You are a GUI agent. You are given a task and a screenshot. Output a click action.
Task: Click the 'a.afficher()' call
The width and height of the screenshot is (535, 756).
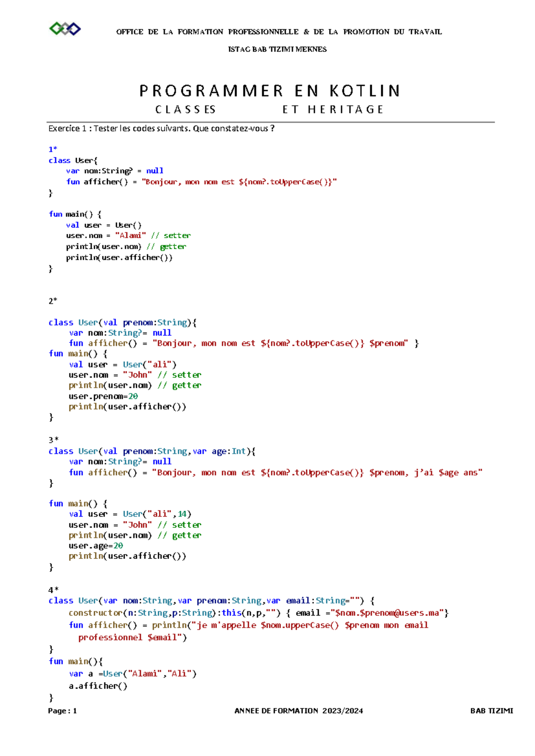tap(98, 686)
